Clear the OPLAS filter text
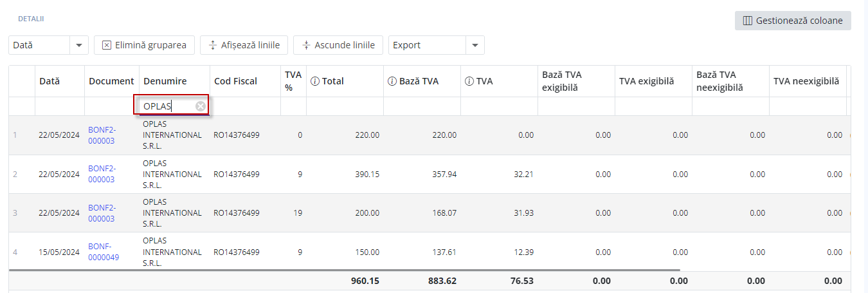 201,106
